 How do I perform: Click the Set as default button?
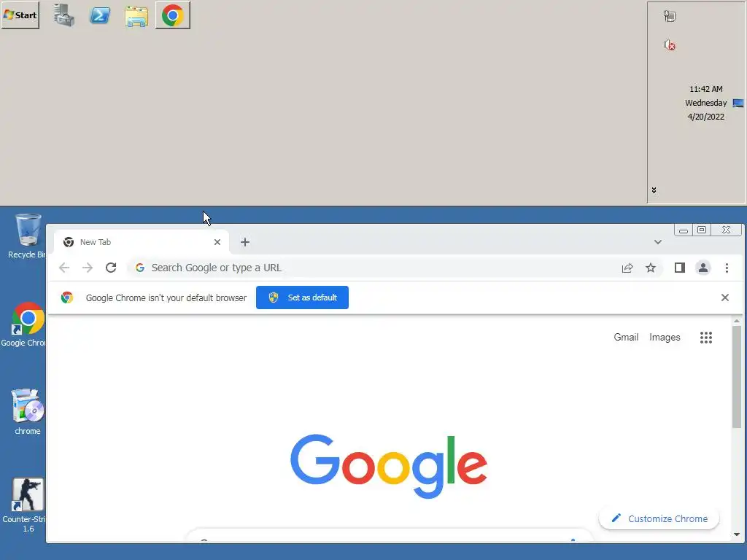point(302,297)
